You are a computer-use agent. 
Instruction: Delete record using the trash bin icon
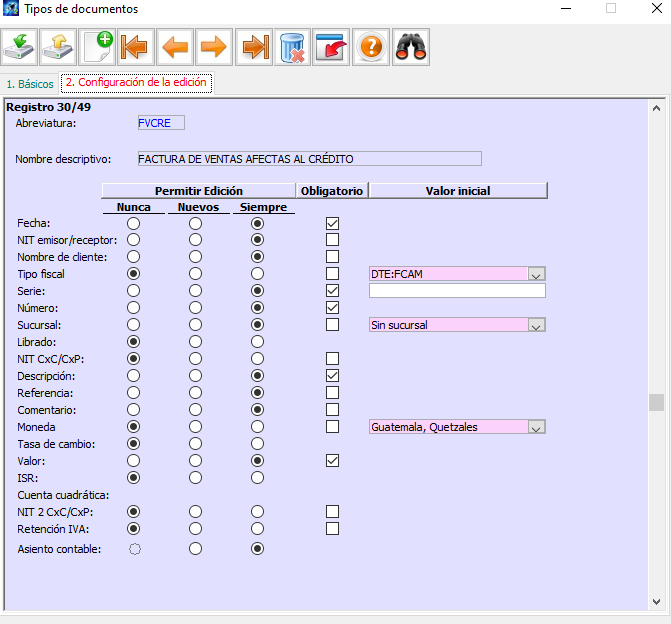coord(293,47)
